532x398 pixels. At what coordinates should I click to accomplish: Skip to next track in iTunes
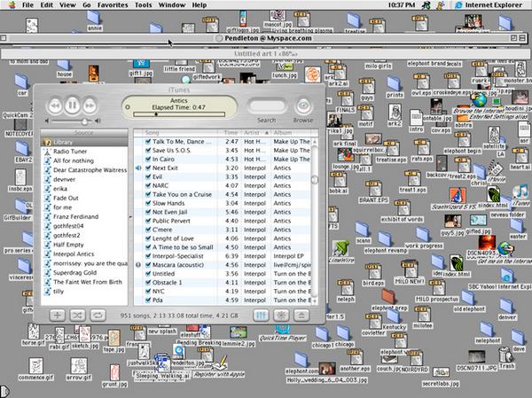(90, 105)
